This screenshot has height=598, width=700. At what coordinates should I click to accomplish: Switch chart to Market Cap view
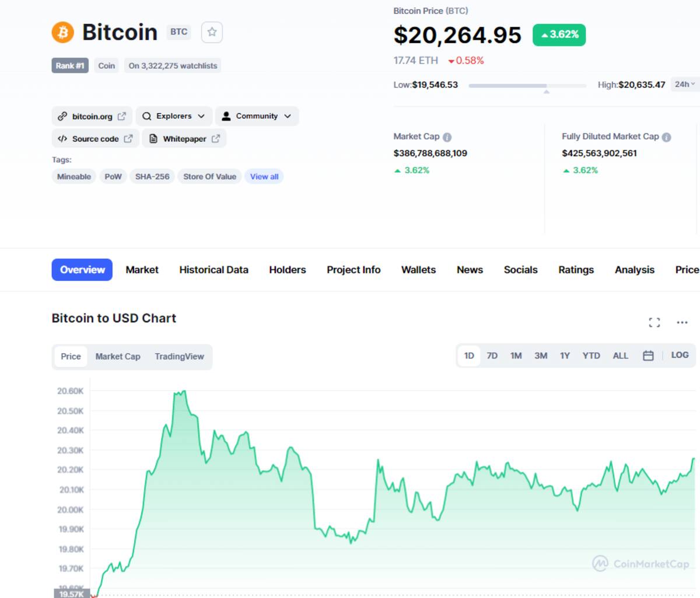point(118,356)
